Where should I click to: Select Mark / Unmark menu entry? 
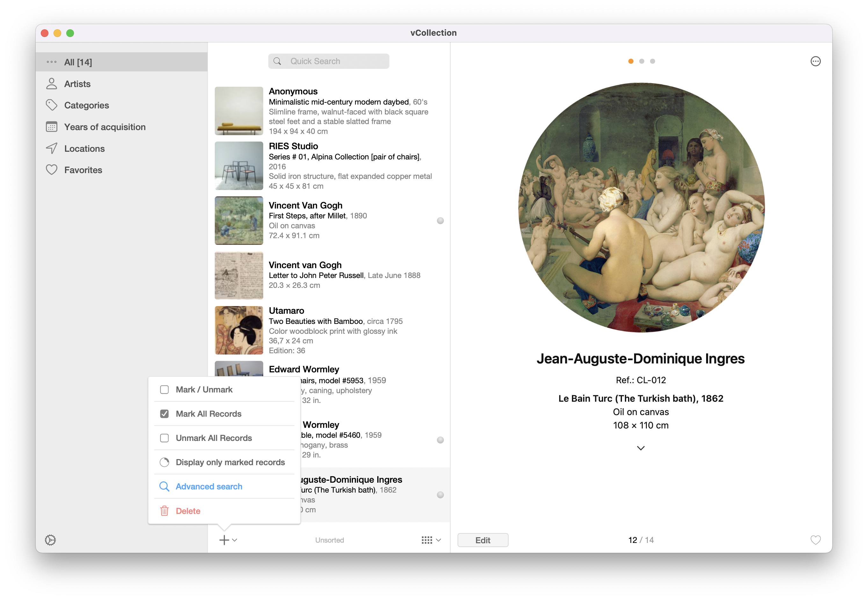pos(224,390)
